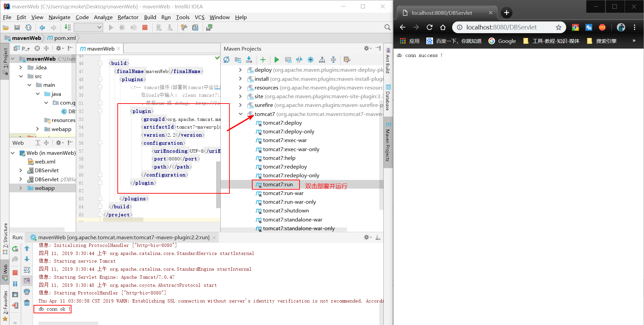
Task: Toggle Maven offline mode icon
Action: click(299, 60)
